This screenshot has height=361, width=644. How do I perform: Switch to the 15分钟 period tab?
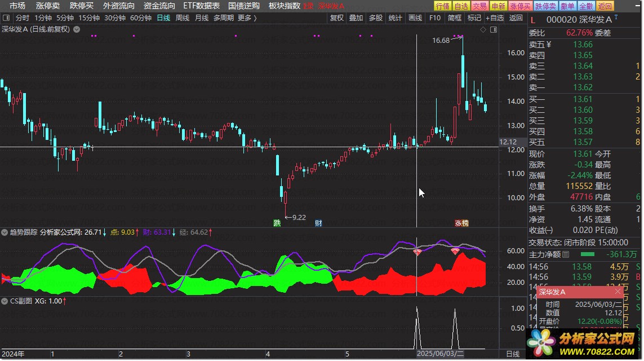(88, 18)
